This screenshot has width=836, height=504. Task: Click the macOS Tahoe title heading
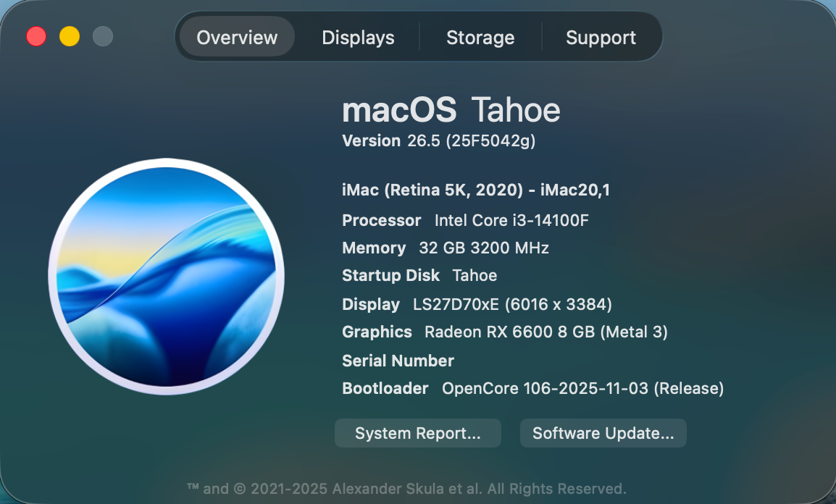pyautogui.click(x=451, y=110)
